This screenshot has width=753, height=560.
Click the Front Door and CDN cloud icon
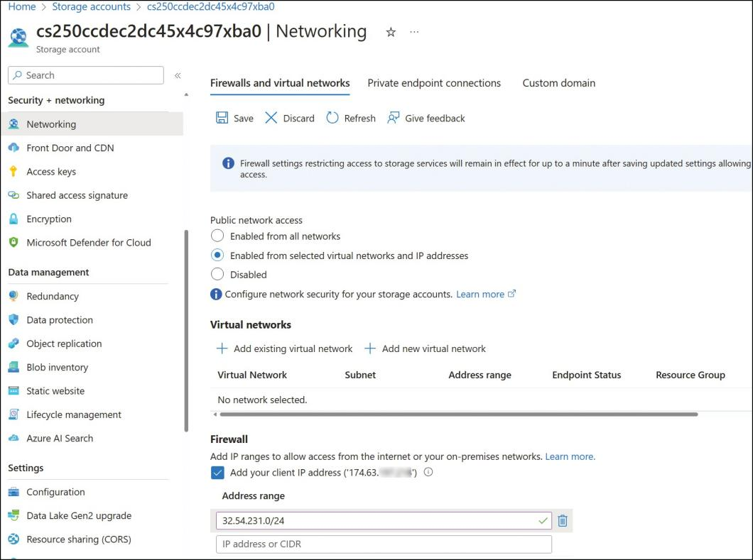click(x=14, y=148)
